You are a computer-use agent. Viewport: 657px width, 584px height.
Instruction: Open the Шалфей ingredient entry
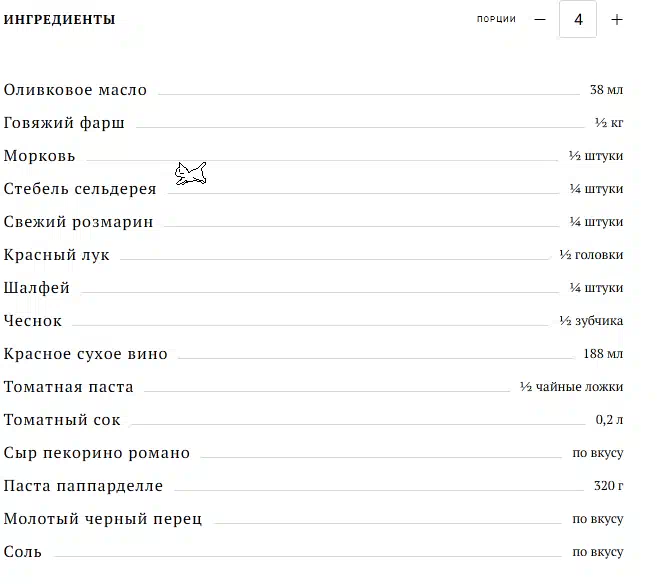[37, 288]
